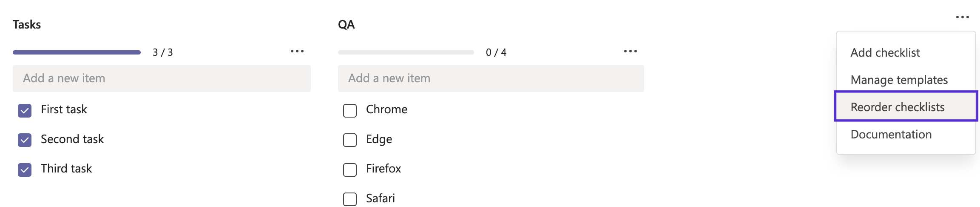
Task: Uncheck the Third task checkbox
Action: pyautogui.click(x=25, y=170)
